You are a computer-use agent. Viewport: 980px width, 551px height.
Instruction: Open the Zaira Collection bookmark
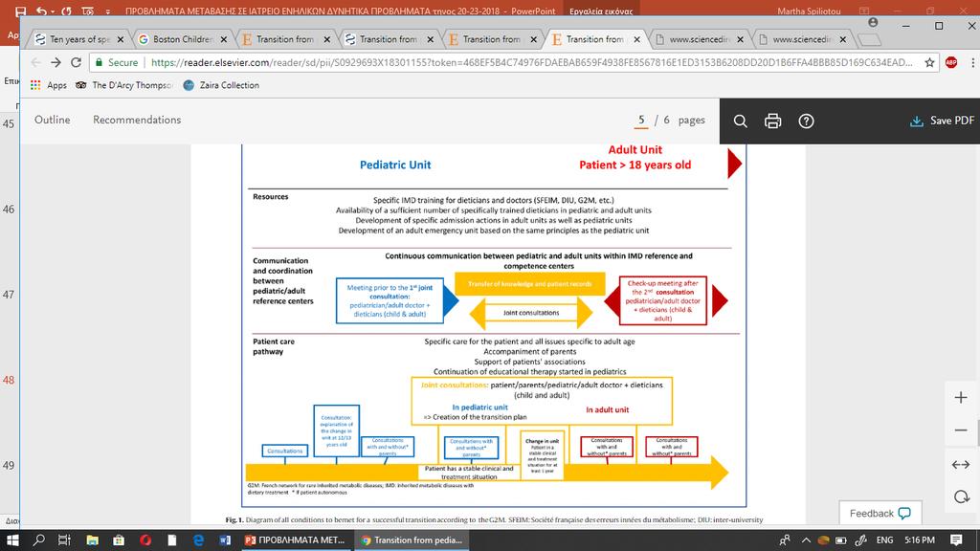click(x=221, y=85)
